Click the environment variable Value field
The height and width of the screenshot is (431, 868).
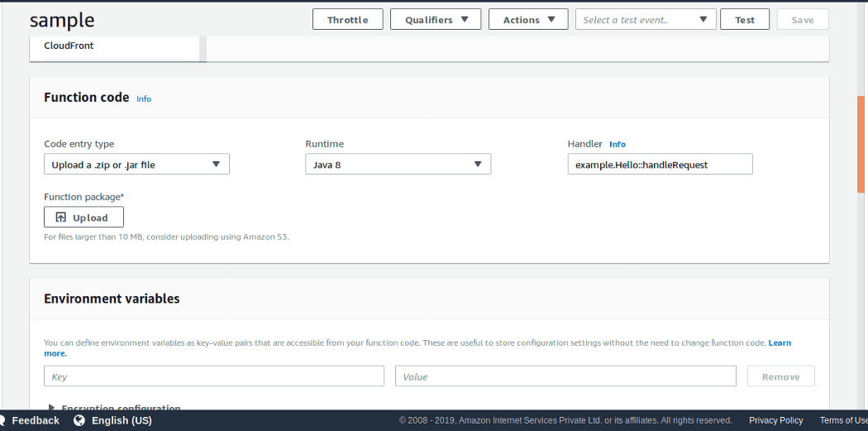tap(565, 376)
